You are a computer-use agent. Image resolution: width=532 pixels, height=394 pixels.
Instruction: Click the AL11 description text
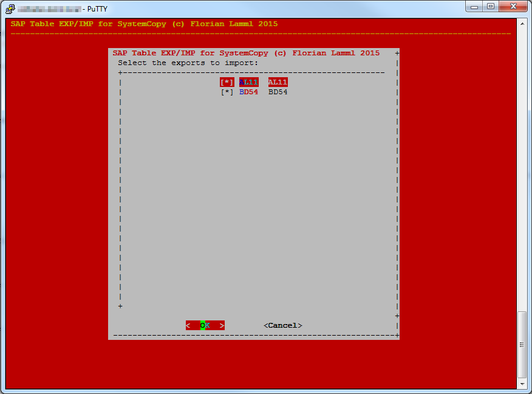pos(278,82)
